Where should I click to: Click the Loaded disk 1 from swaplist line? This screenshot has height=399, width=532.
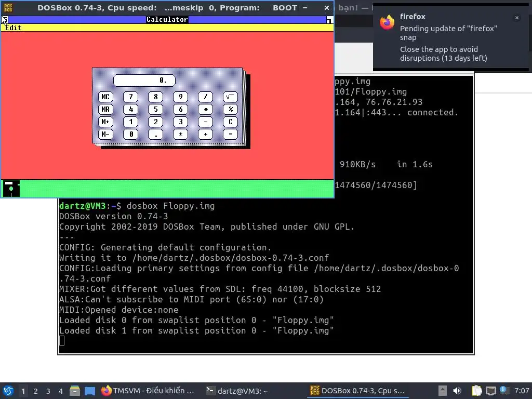[197, 331]
